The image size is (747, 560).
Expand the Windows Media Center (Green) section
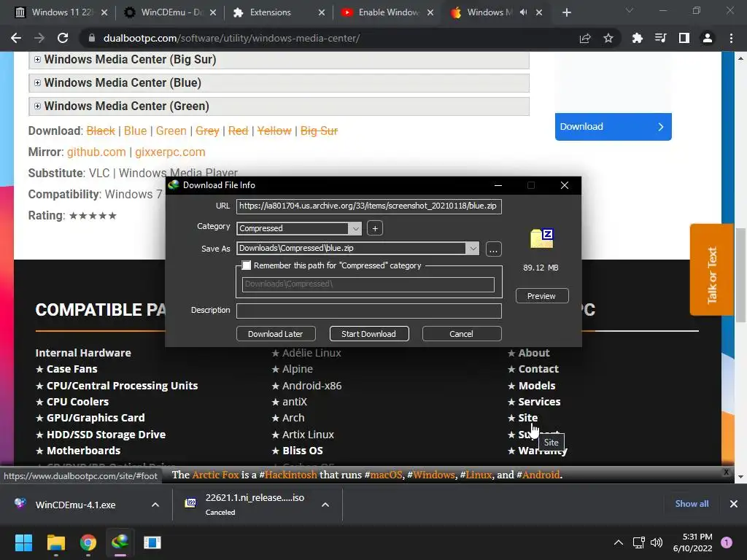click(37, 106)
